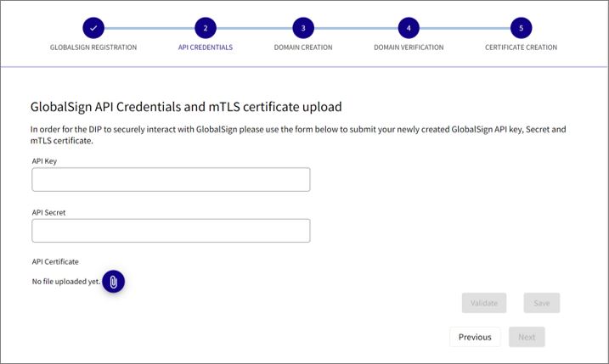This screenshot has height=364, width=609.
Task: Open the Domain Verification step label
Action: click(x=409, y=48)
